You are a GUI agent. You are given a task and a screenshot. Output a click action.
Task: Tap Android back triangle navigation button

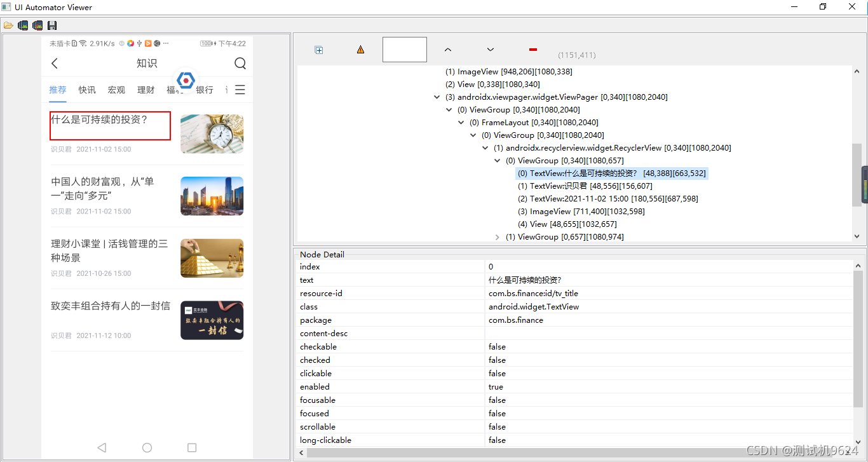click(x=102, y=447)
